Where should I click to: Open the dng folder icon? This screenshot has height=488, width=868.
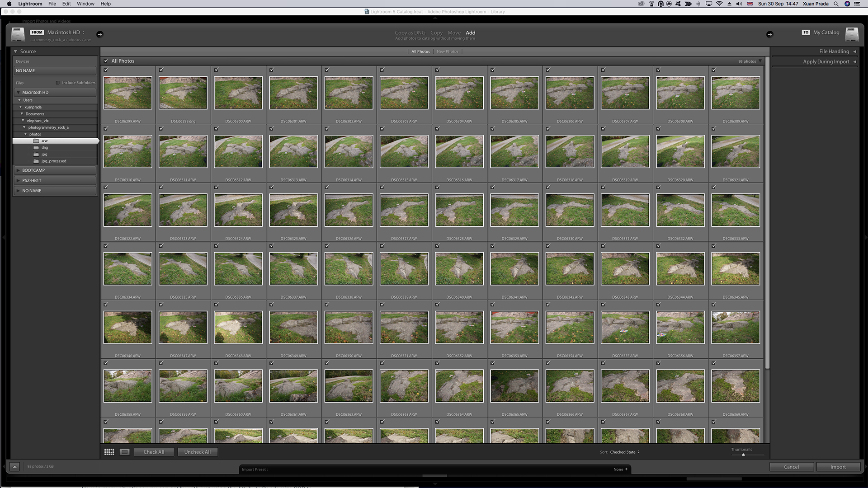[x=36, y=148]
